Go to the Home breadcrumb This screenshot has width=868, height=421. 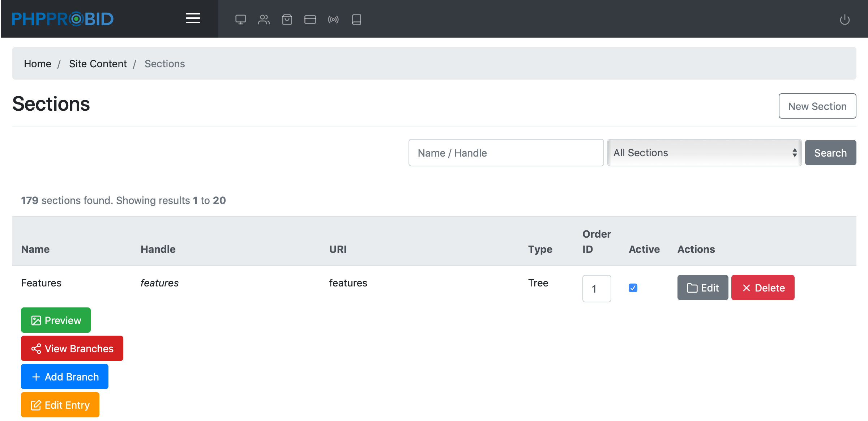pos(38,64)
